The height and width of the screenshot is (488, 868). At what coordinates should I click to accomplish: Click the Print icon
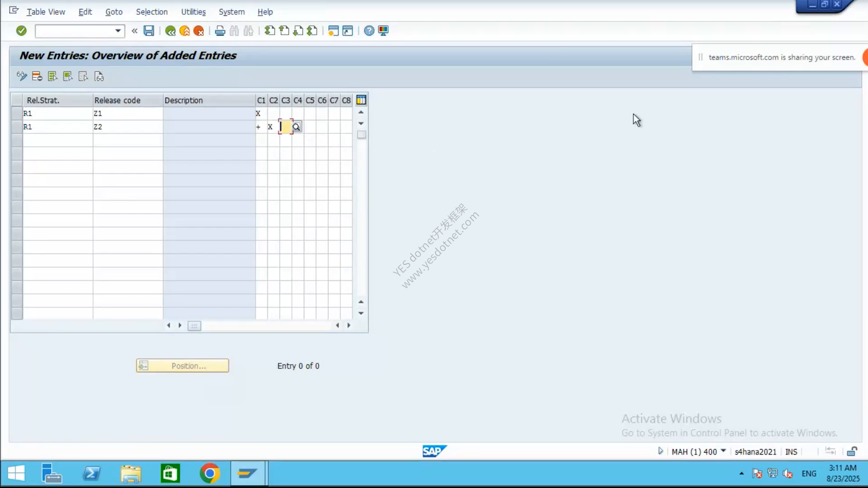coord(220,31)
